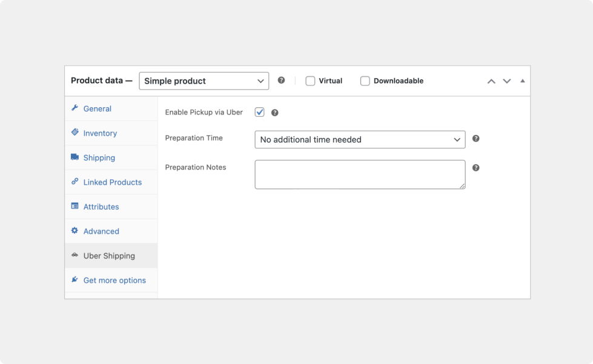This screenshot has height=364, width=593.
Task: Click the move panel up arrow
Action: pos(491,81)
